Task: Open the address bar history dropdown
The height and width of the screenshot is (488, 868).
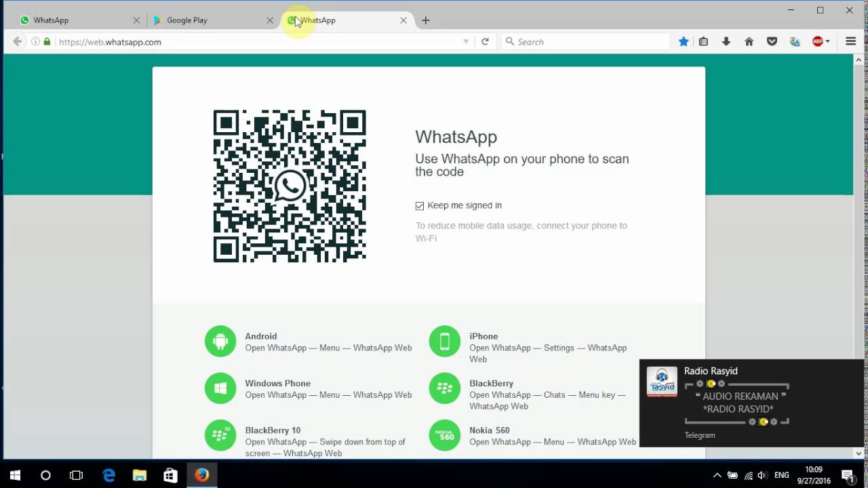Action: (466, 42)
